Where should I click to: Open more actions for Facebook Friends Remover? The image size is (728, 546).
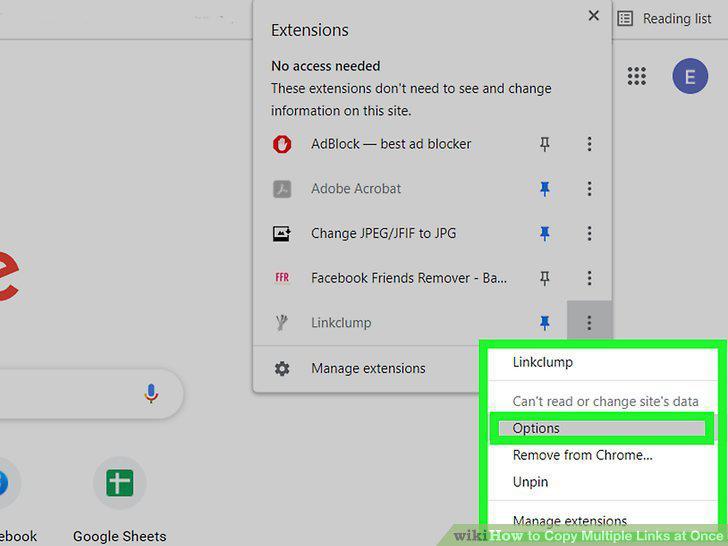589,278
